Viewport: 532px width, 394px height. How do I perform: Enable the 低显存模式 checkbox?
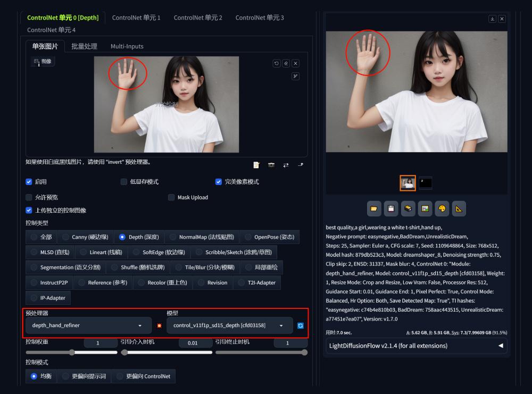123,182
